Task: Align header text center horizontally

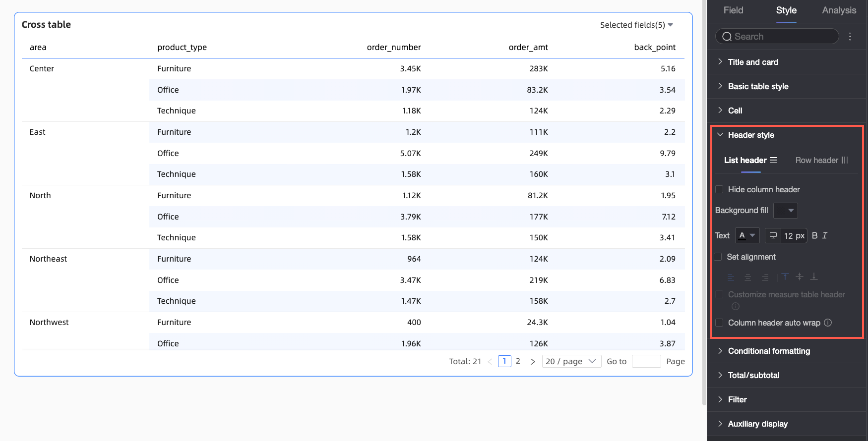Action: [747, 277]
